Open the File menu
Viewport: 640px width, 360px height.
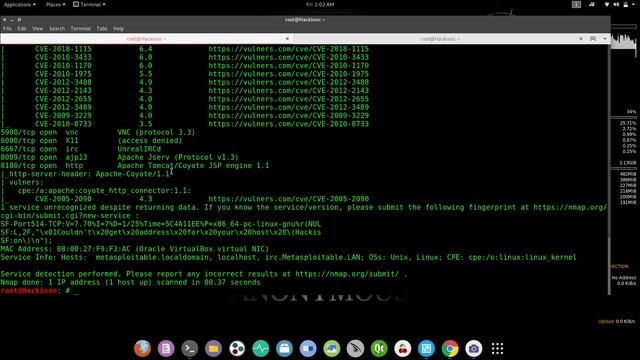(7, 29)
